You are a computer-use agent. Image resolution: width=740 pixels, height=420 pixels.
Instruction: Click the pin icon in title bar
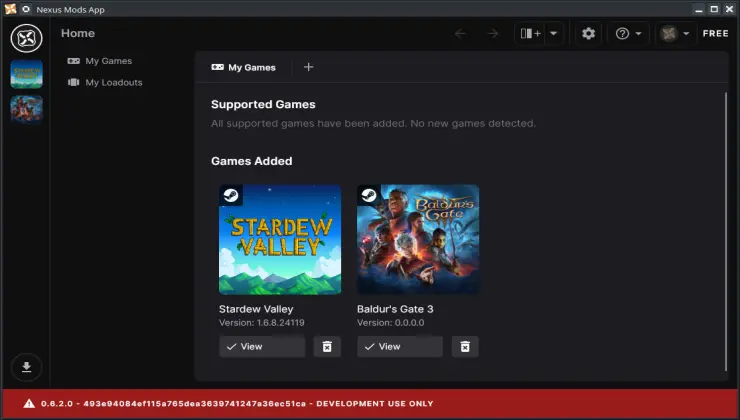26,9
